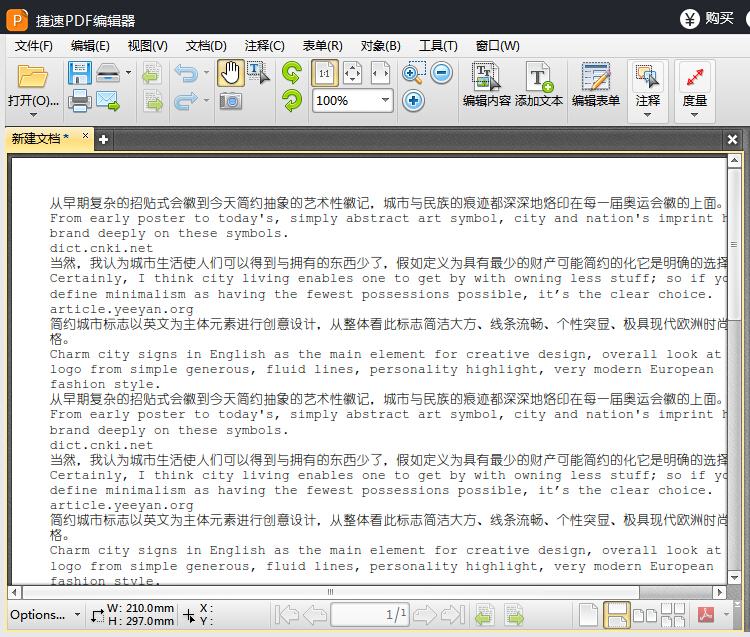Close the document pane with the X
The image size is (750, 637).
pos(732,139)
